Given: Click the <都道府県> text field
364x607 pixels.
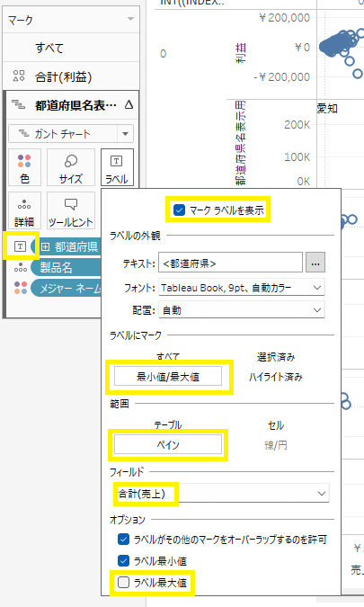Looking at the screenshot, I should (x=230, y=263).
